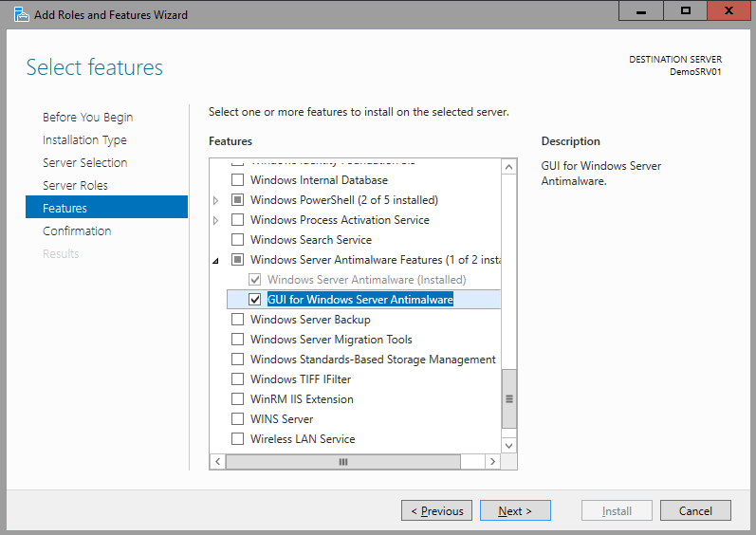
Task: Click the Cancel button
Action: pos(695,510)
